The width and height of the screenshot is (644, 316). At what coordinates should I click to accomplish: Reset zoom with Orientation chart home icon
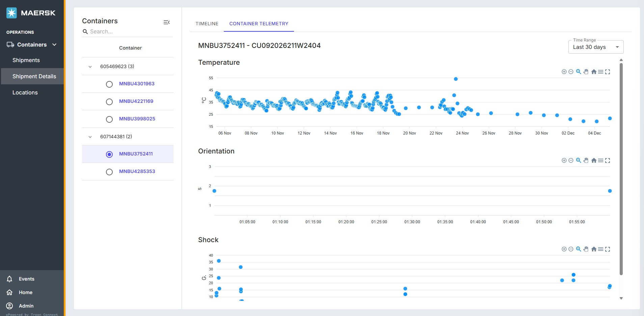click(x=594, y=161)
